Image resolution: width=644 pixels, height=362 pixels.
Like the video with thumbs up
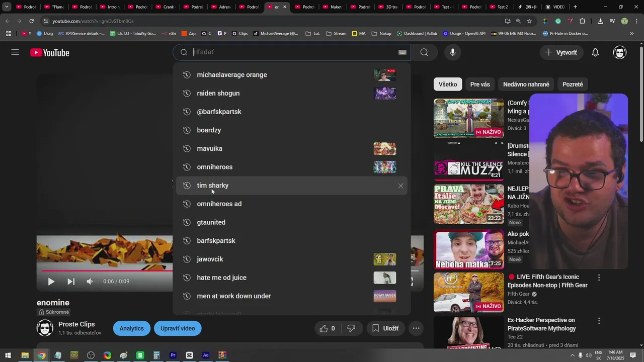click(x=327, y=328)
